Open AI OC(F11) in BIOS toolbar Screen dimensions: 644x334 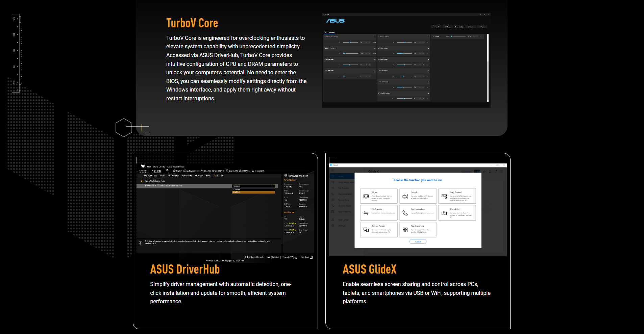pyautogui.click(x=218, y=171)
